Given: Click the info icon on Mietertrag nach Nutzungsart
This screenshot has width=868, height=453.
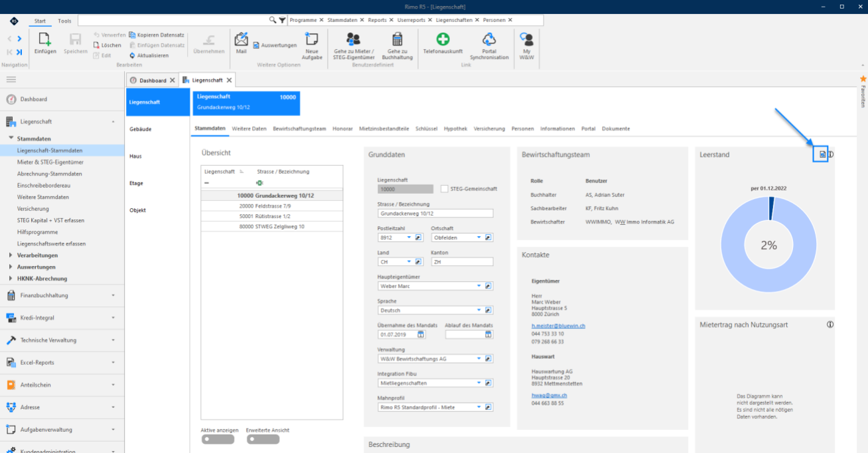Looking at the screenshot, I should tap(830, 324).
